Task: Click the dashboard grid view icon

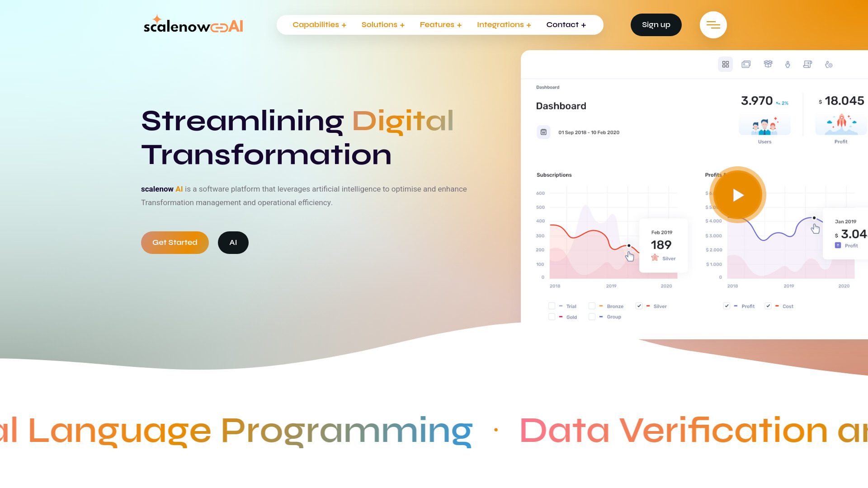Action: coord(726,64)
